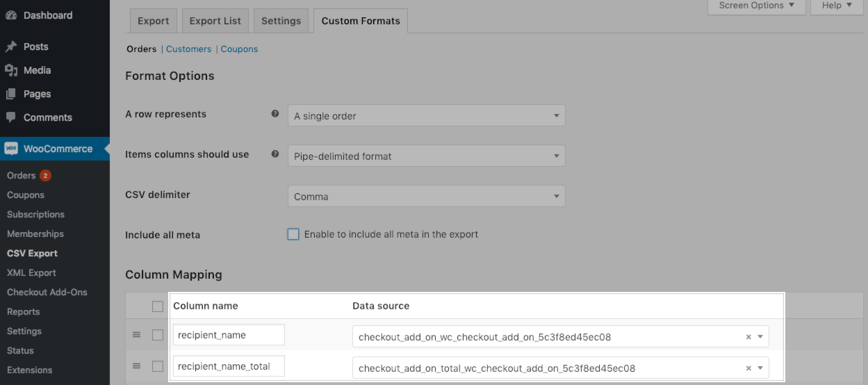This screenshot has width=868, height=385.
Task: Click the Media library icon
Action: click(x=11, y=70)
